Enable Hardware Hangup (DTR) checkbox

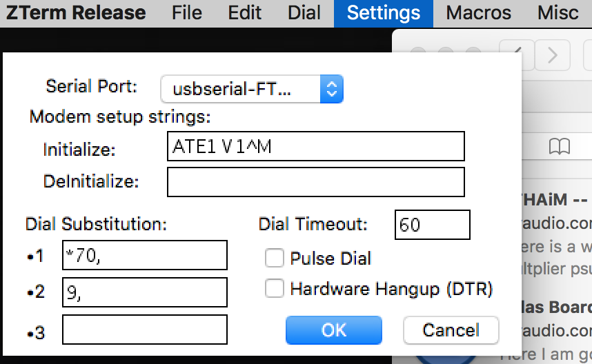tap(274, 289)
